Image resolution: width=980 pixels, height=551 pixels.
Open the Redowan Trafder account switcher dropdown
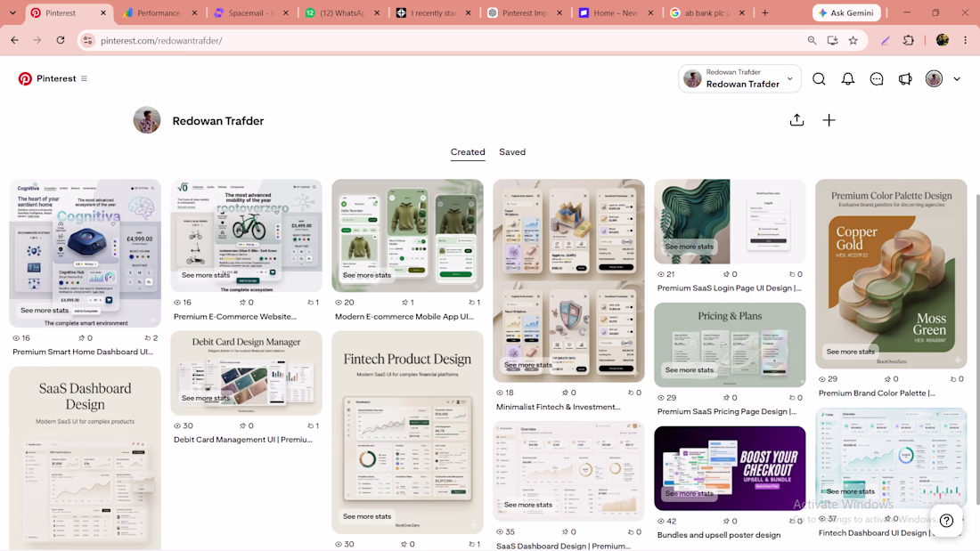pos(739,78)
